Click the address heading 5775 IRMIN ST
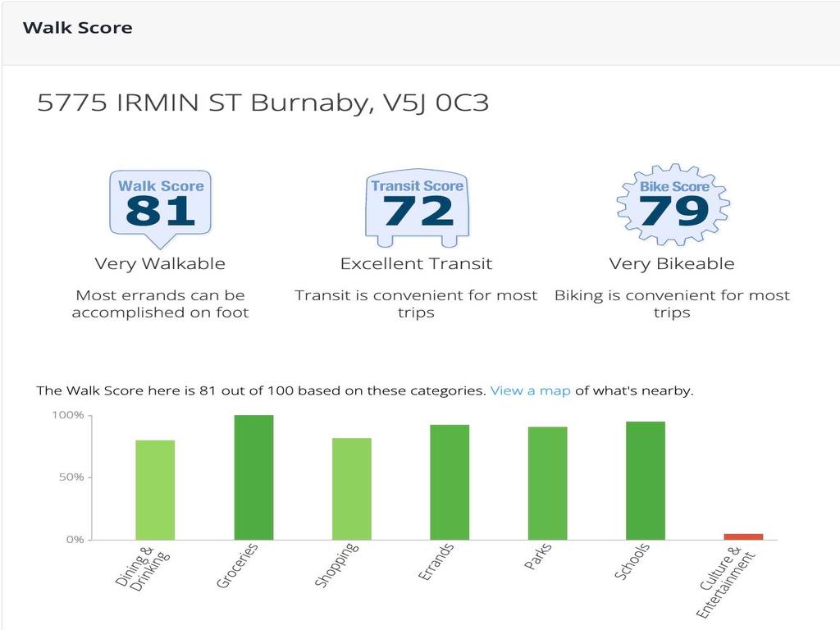This screenshot has width=840, height=630. point(263,103)
